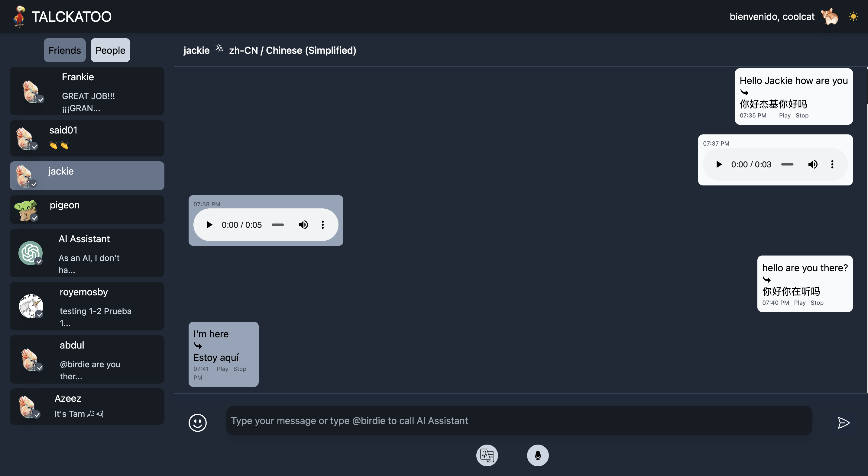Click the message text input field
The image size is (868, 476).
(519, 420)
